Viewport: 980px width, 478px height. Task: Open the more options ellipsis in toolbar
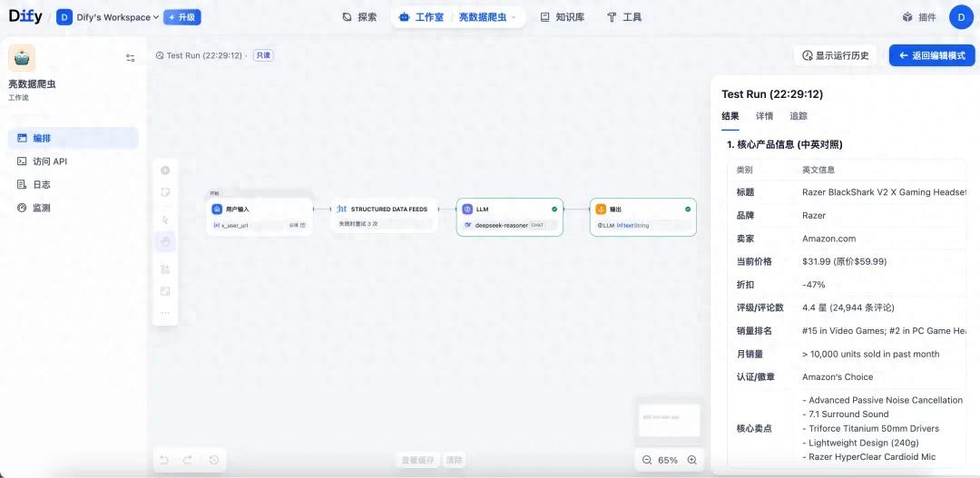click(166, 312)
